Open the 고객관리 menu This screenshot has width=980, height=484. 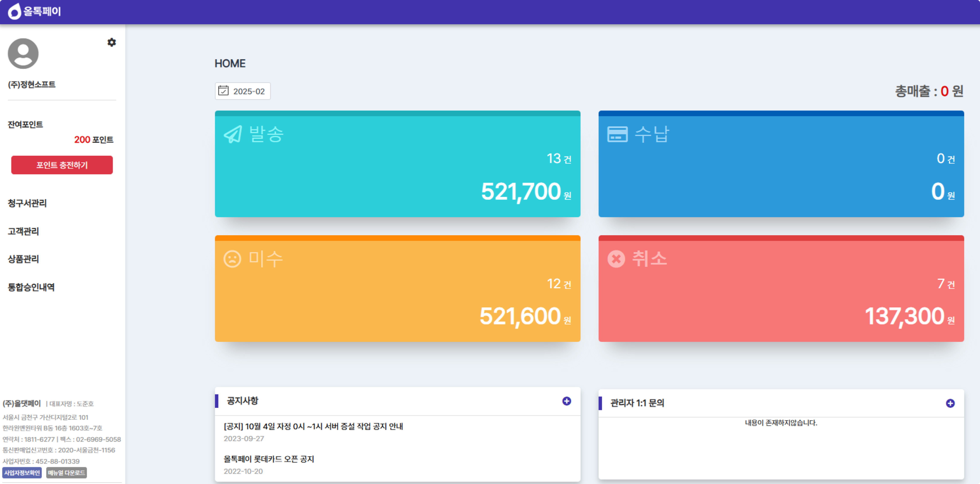24,231
